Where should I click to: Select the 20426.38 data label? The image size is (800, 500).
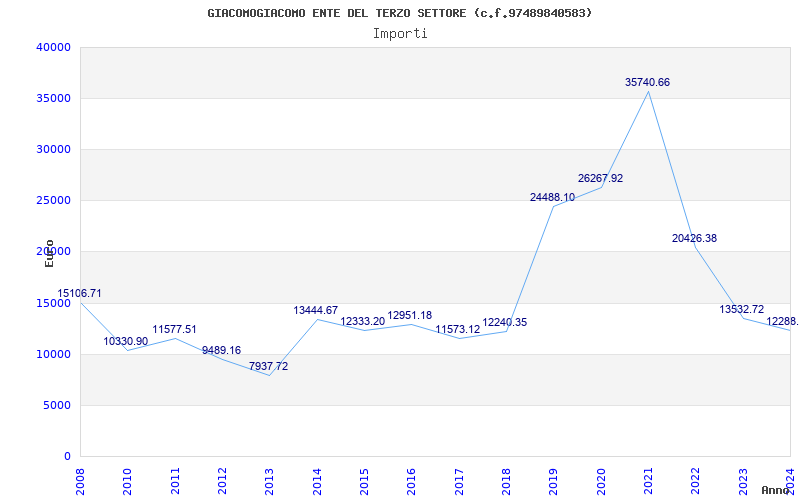click(x=694, y=238)
